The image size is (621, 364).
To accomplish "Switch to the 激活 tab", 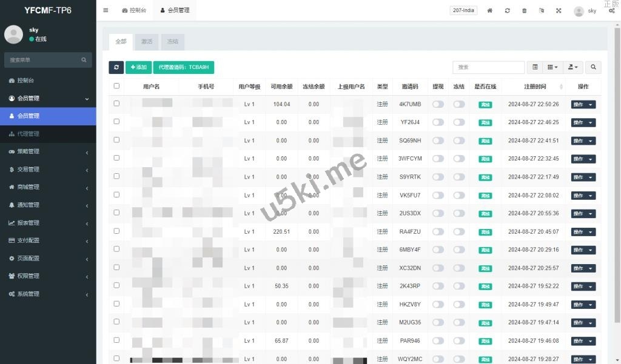I will pos(147,42).
